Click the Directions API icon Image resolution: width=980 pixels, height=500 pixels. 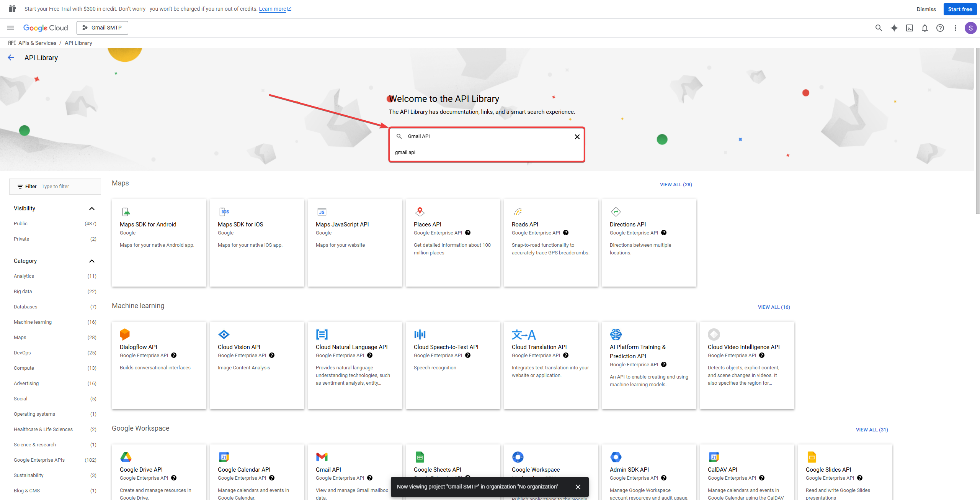tap(616, 211)
